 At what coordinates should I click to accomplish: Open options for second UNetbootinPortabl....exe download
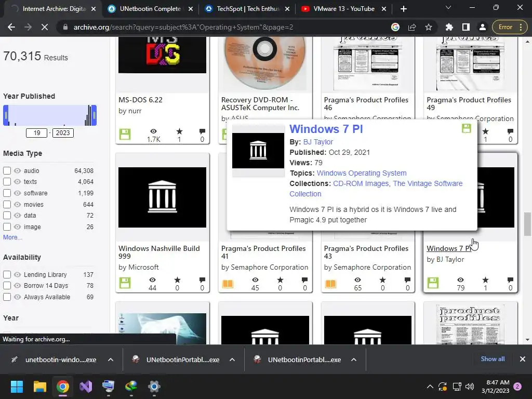(x=353, y=360)
